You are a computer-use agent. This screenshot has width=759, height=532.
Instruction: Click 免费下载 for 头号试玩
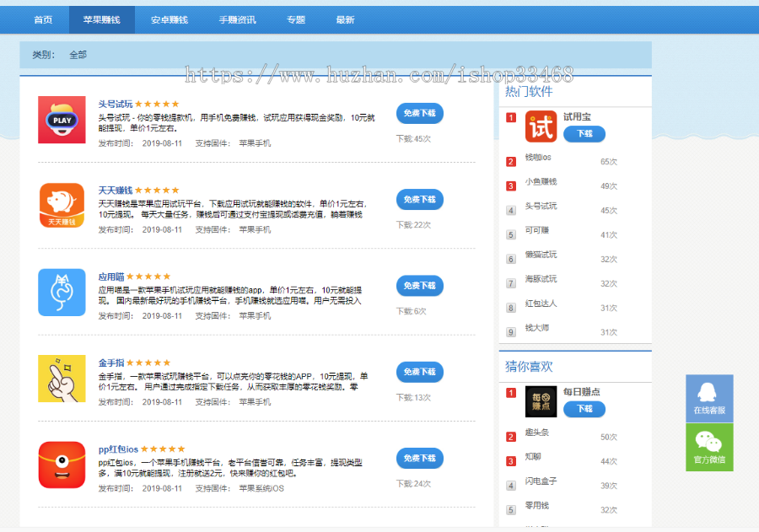[419, 113]
